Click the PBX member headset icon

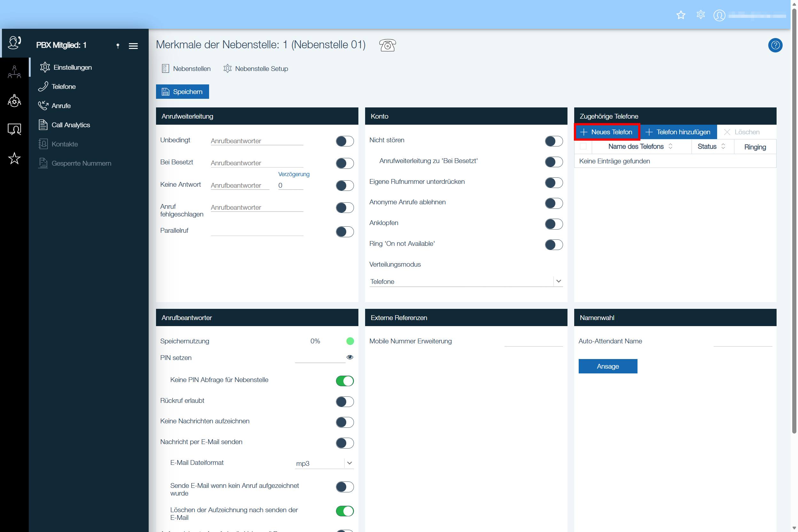coord(14,43)
